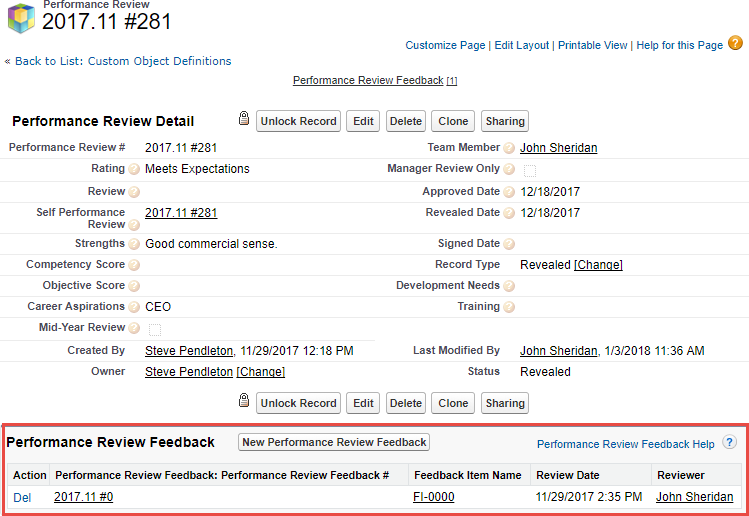Click the info icon next to Career Aspirations
This screenshot has height=516, width=749.
pos(134,307)
